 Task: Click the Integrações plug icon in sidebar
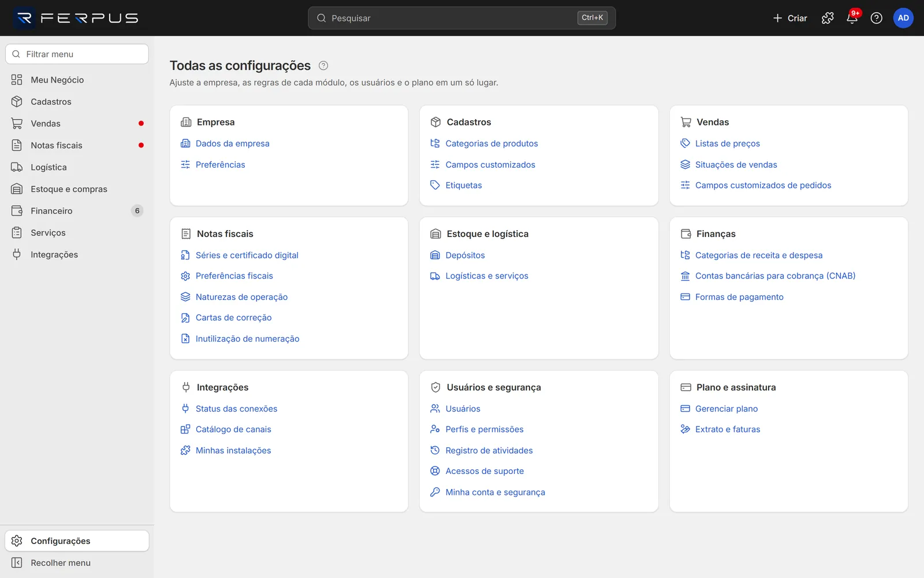tap(17, 254)
